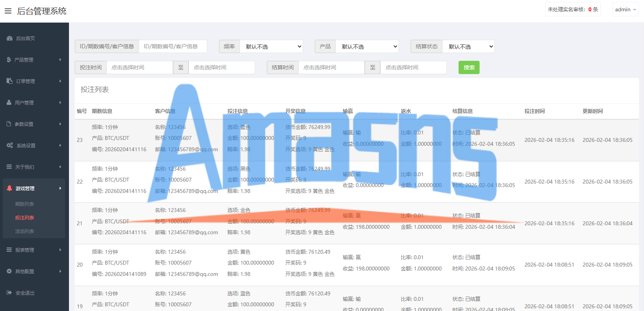Viewport: 644px width, 311px height.
Task: Click row 20 编号: 20260204141089 text
Action: [x=119, y=274]
